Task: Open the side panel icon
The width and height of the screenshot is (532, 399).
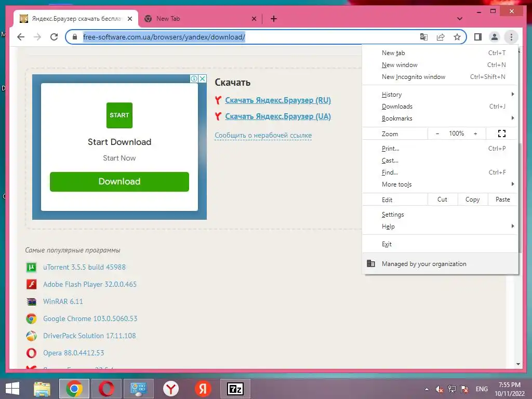Action: click(478, 37)
